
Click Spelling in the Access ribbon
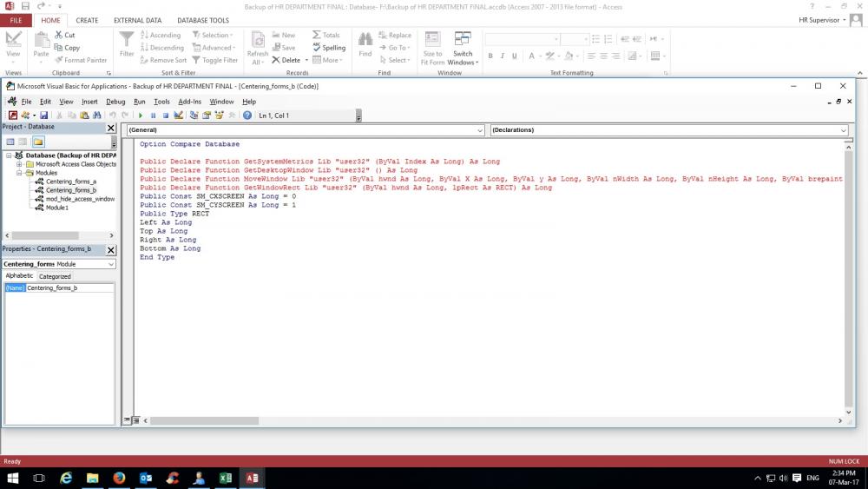pyautogui.click(x=329, y=48)
